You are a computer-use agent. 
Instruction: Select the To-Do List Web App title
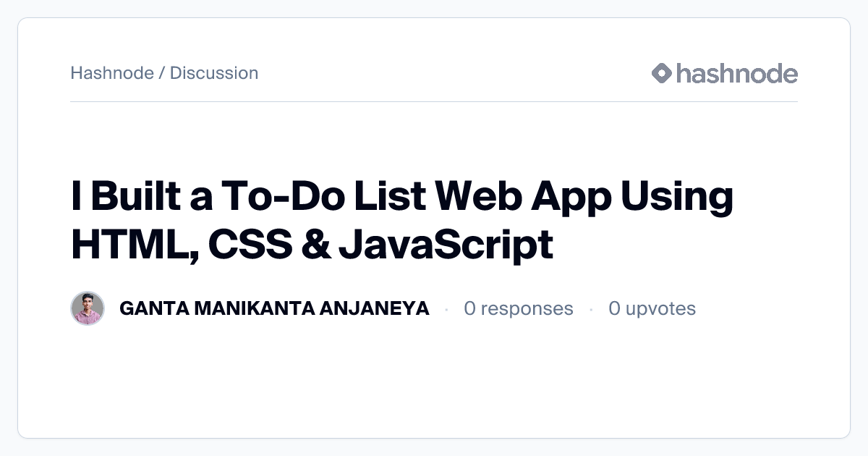pos(402,220)
